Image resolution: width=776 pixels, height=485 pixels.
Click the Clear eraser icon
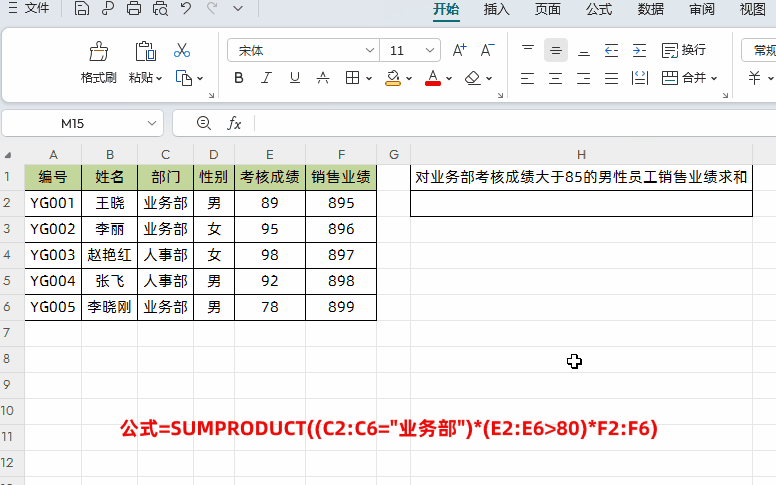pos(473,78)
